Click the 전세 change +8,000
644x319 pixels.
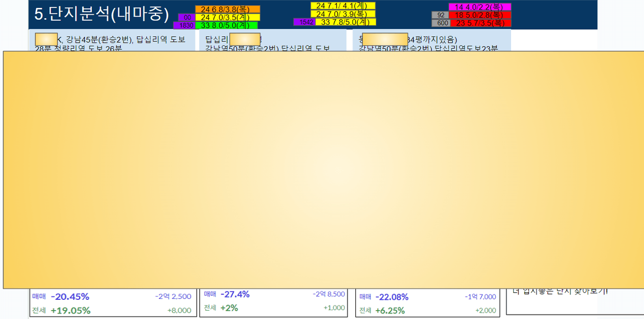179,310
